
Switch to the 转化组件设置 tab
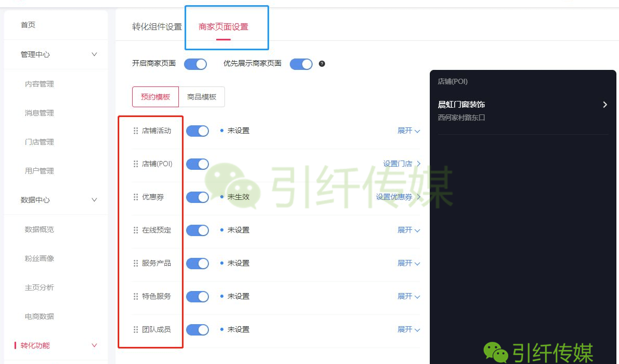[x=157, y=27]
